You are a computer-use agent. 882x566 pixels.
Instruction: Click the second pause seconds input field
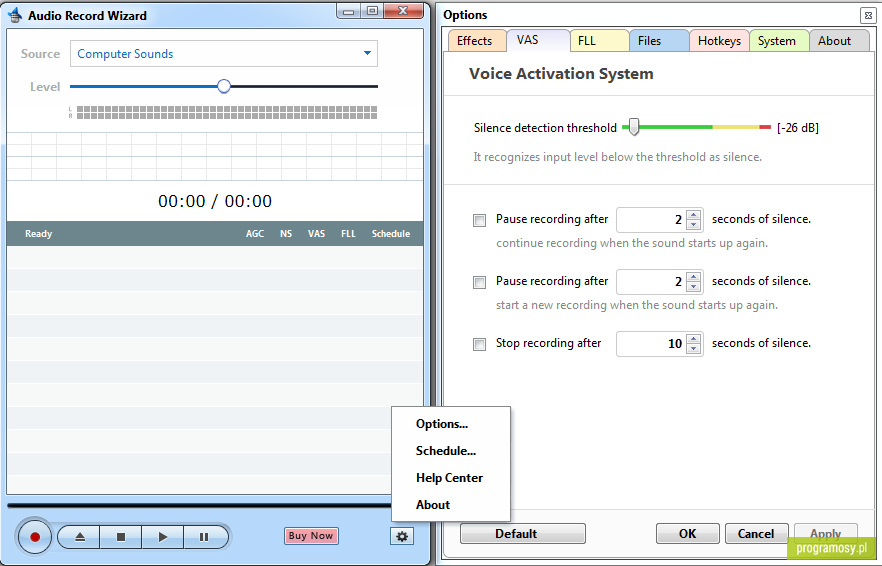point(651,282)
